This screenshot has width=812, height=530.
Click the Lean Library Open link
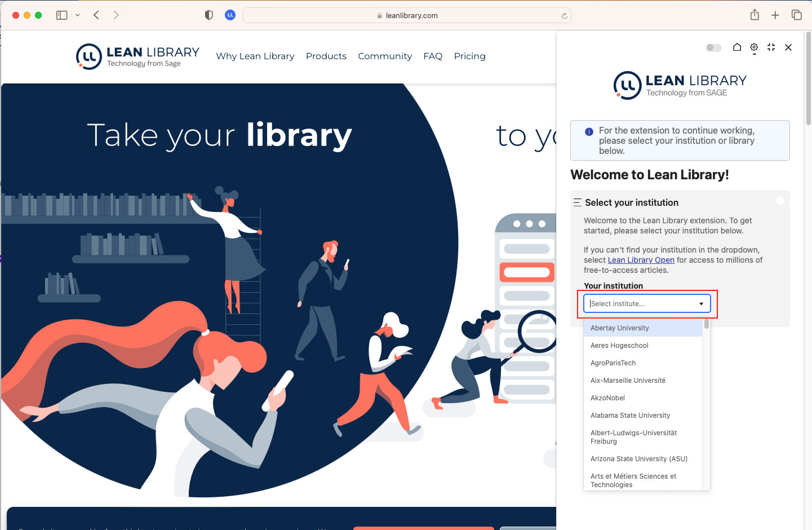[x=641, y=260]
